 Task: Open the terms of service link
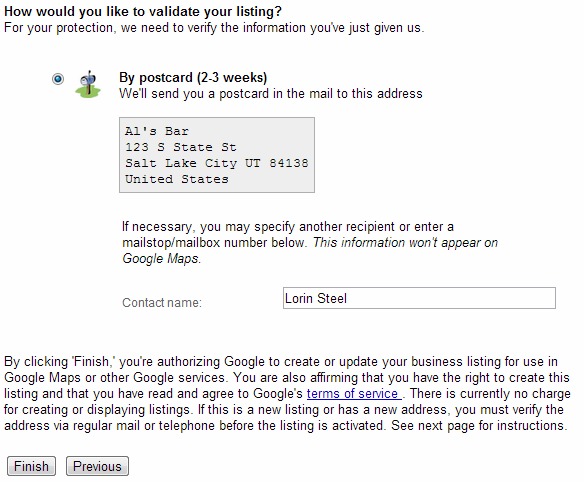tap(354, 393)
